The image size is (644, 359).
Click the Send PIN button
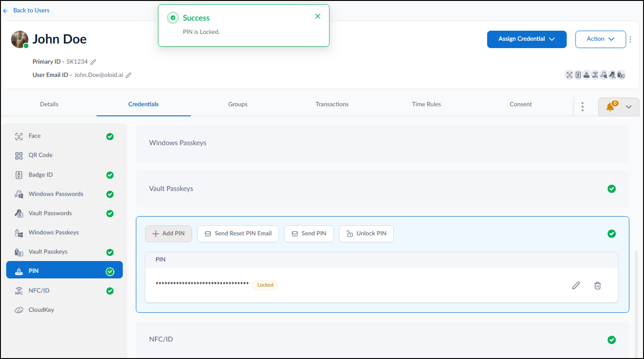(x=309, y=234)
